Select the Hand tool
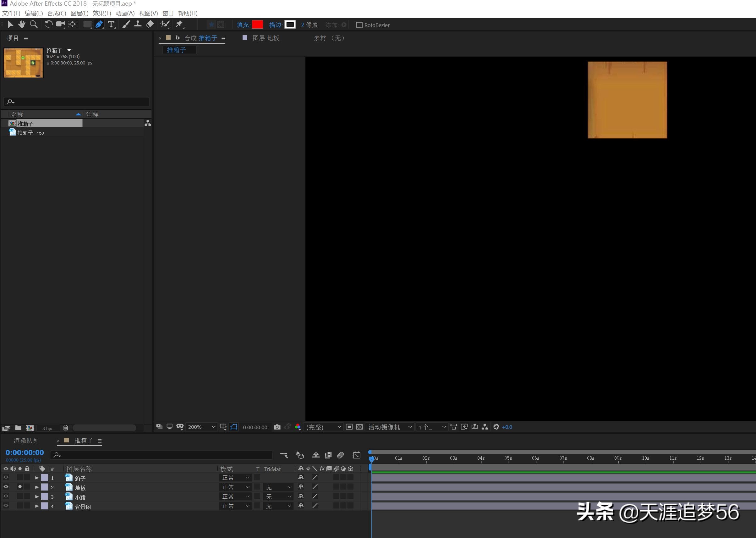 click(x=22, y=24)
